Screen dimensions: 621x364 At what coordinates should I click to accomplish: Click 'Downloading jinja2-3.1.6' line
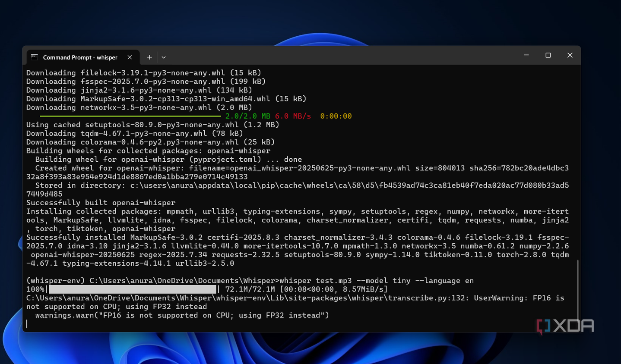(x=139, y=90)
